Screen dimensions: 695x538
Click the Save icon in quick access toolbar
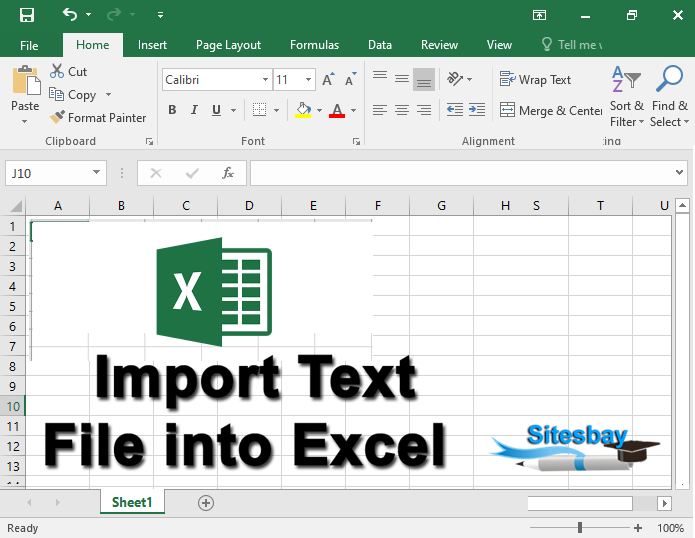point(27,15)
